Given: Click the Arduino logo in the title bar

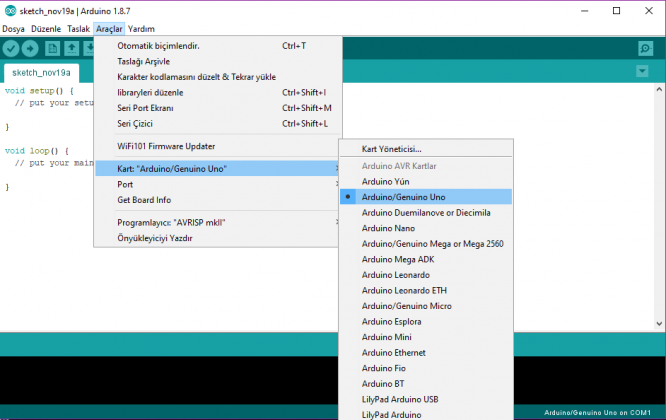Looking at the screenshot, I should click(9, 10).
